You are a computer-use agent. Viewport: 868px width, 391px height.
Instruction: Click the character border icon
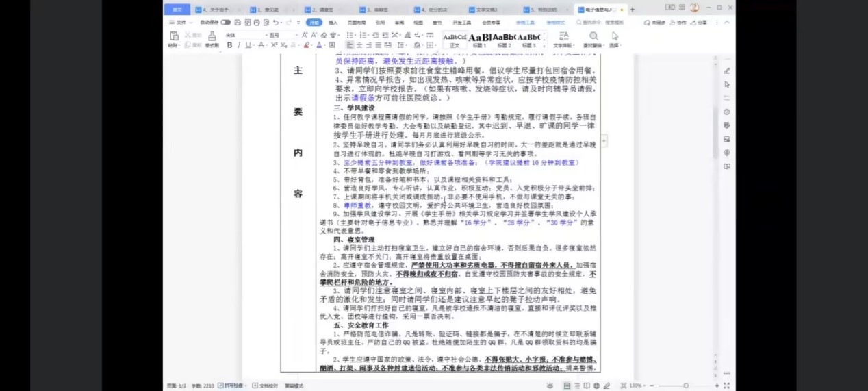tap(331, 45)
